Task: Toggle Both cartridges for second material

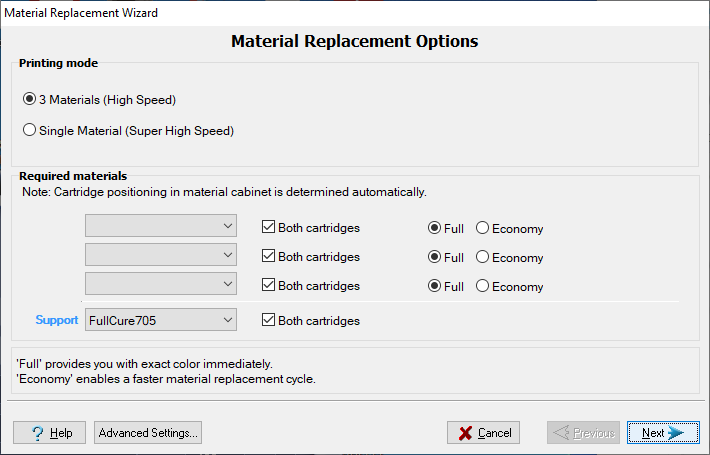Action: click(x=269, y=257)
